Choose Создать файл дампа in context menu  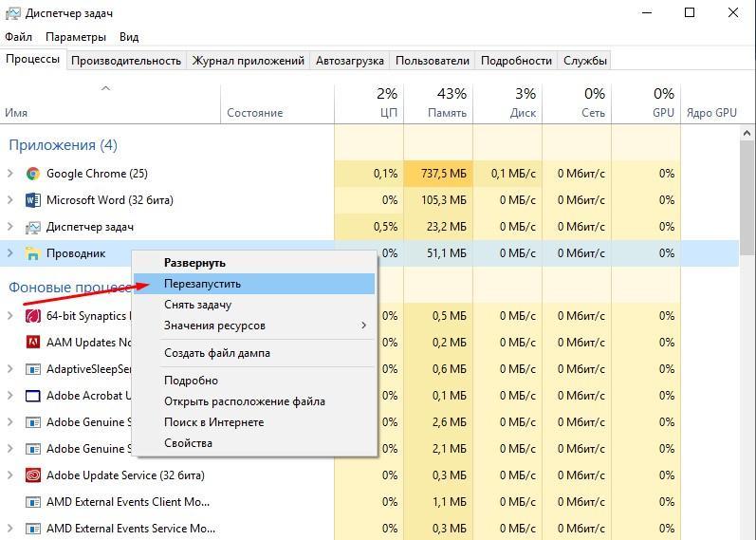[254, 353]
